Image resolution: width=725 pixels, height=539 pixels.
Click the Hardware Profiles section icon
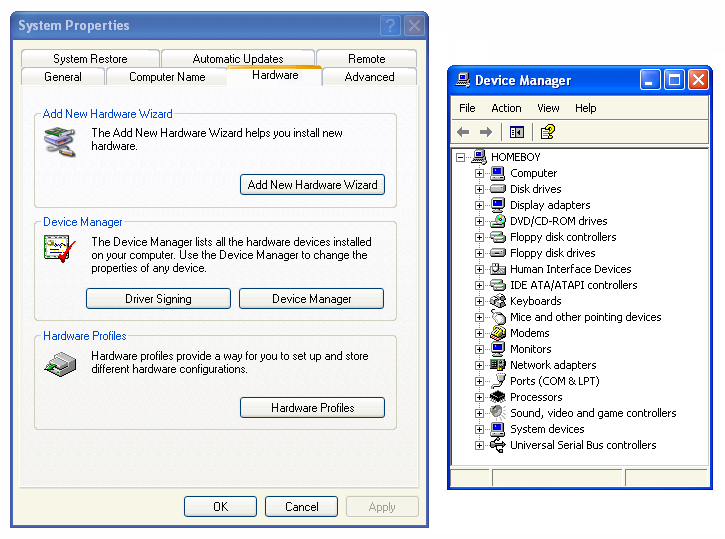pyautogui.click(x=59, y=363)
